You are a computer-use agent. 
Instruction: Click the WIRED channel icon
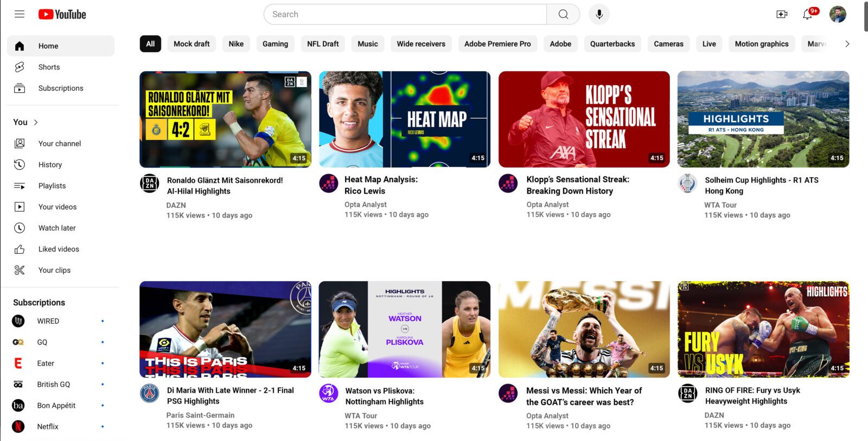[x=18, y=321]
